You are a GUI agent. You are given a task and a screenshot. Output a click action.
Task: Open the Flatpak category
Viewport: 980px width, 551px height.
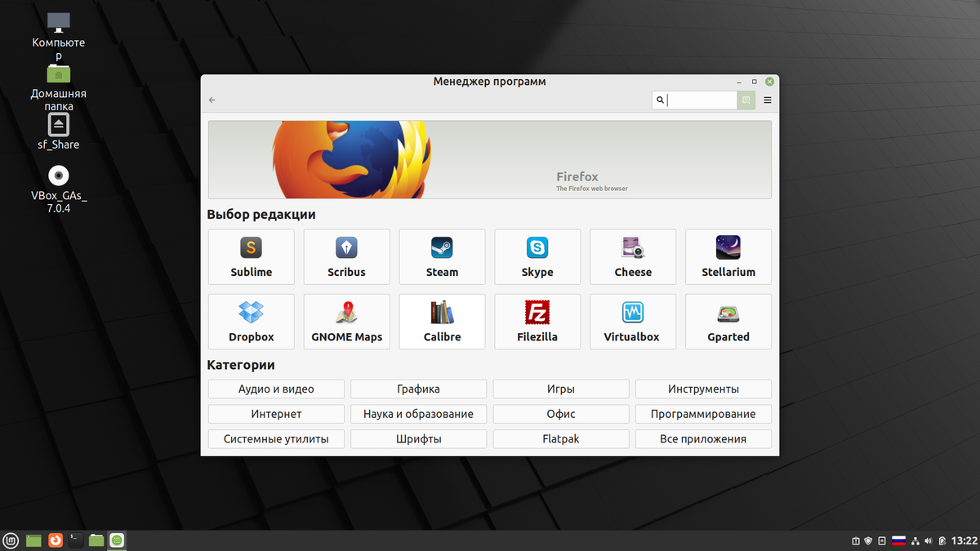coord(561,439)
